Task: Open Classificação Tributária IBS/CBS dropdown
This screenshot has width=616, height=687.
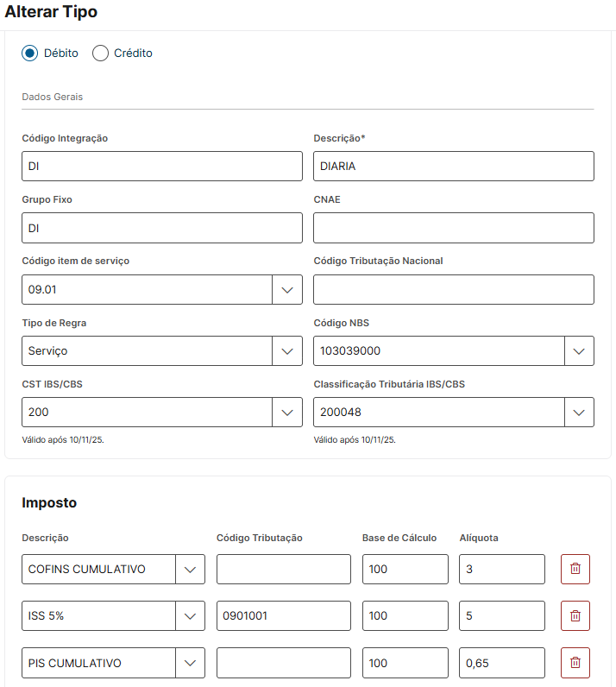Action: click(x=579, y=413)
